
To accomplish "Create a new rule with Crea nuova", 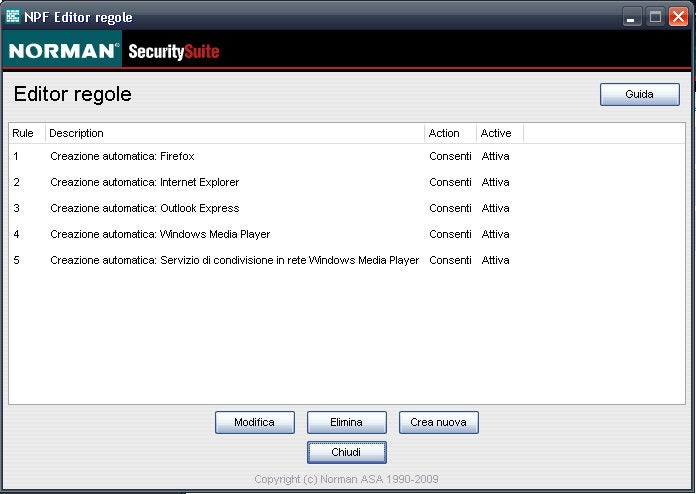I will point(438,422).
